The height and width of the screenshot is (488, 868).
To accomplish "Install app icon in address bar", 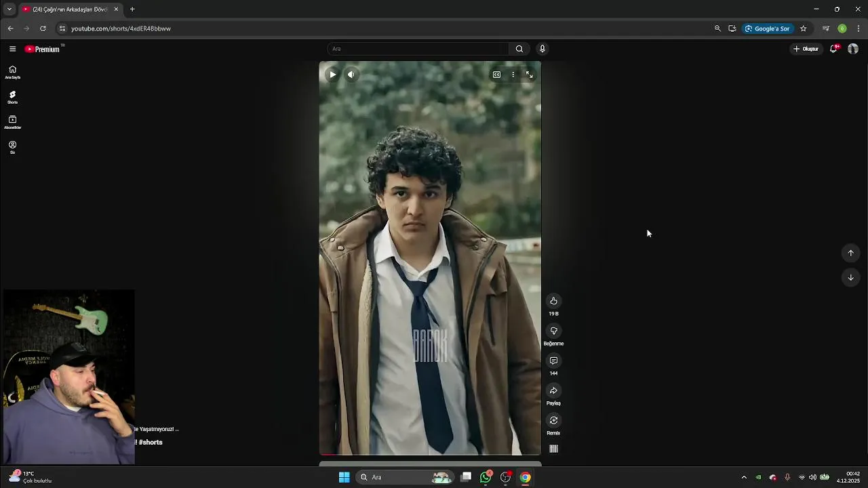I will click(732, 28).
